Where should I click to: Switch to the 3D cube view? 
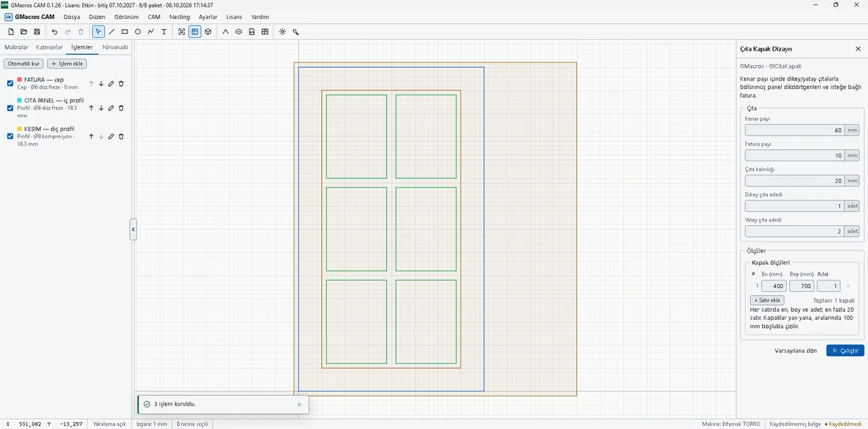click(x=208, y=32)
